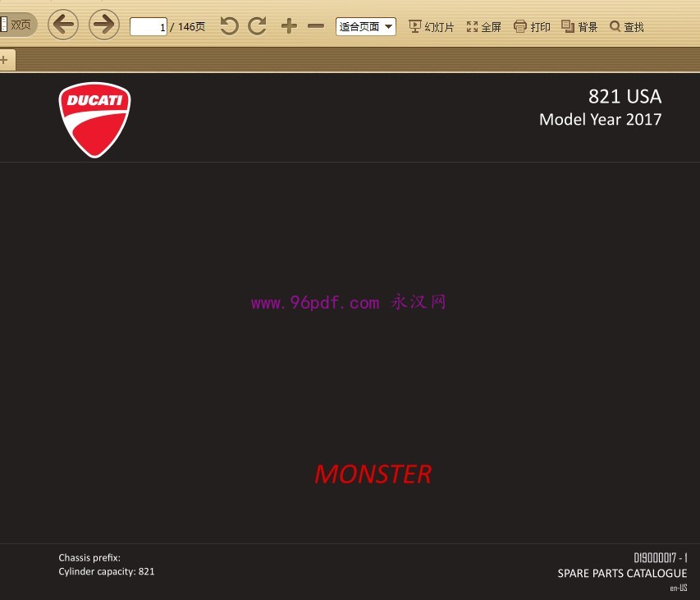Click the 'Model Year 2017' text
Viewport: 700px width, 600px height.
(600, 120)
